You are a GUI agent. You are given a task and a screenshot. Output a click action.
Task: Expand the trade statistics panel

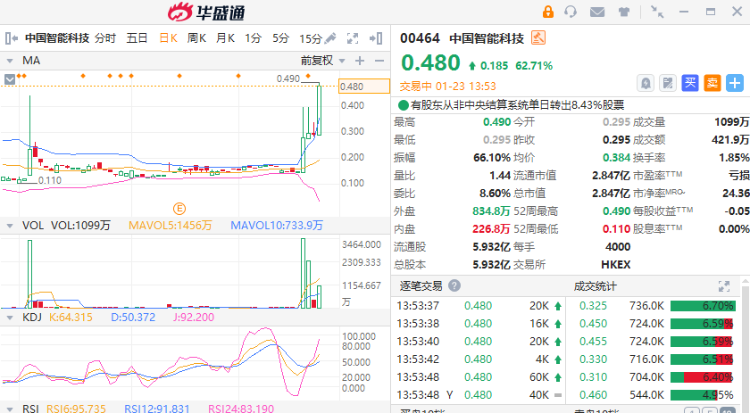click(724, 286)
